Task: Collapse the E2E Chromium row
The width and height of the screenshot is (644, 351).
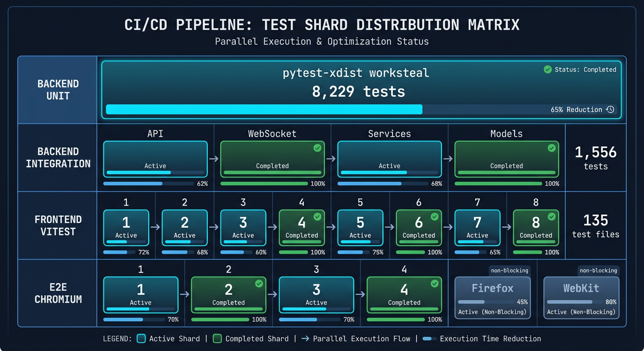Action: [x=58, y=293]
